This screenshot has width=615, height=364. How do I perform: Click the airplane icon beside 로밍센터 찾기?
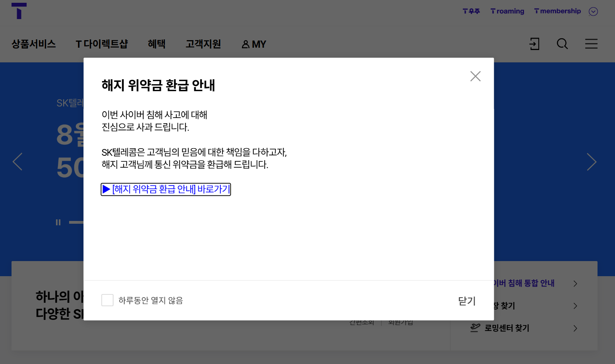click(475, 328)
